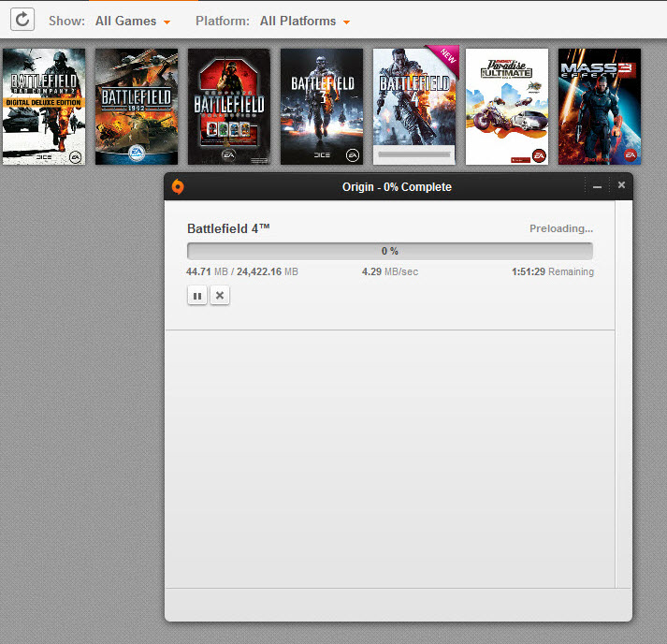The width and height of the screenshot is (667, 644).
Task: Pause the Battlefield 4 download
Action: pos(197,296)
